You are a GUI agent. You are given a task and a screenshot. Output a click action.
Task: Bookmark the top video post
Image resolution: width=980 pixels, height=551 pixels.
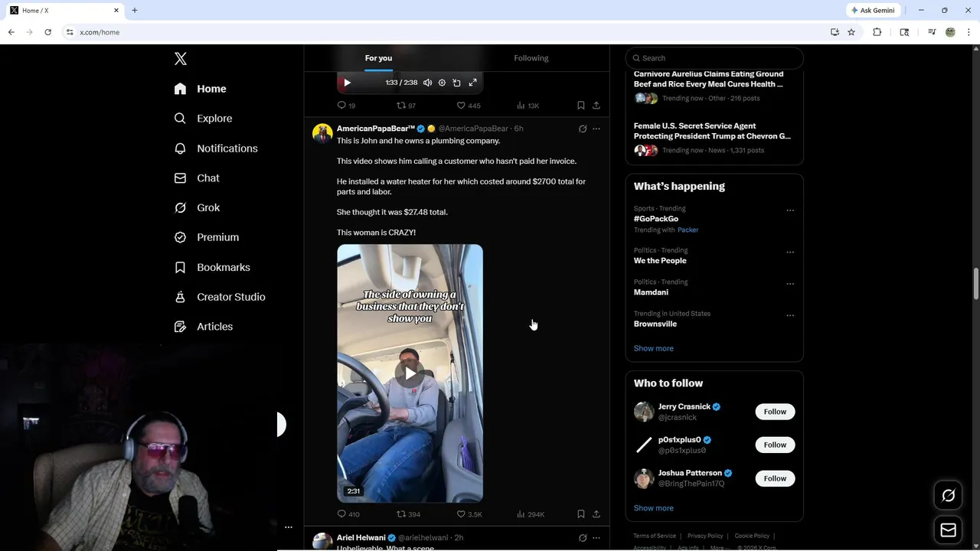pyautogui.click(x=581, y=106)
